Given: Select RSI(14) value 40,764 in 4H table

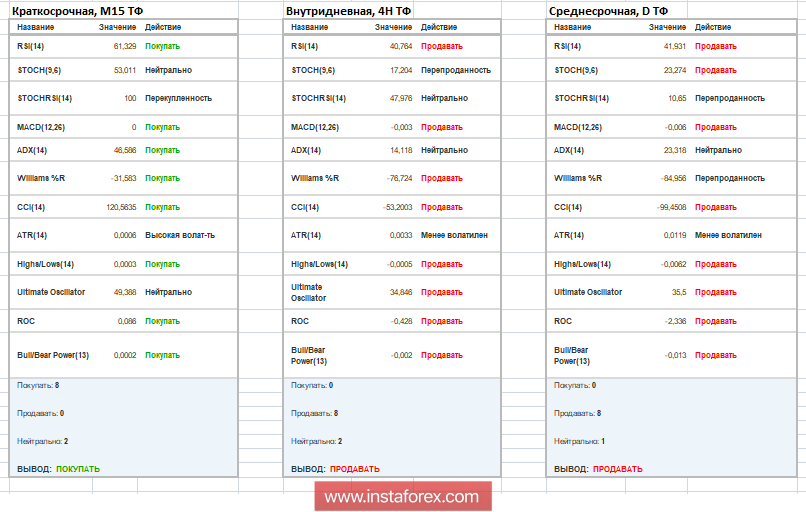Looking at the screenshot, I should 401,46.
